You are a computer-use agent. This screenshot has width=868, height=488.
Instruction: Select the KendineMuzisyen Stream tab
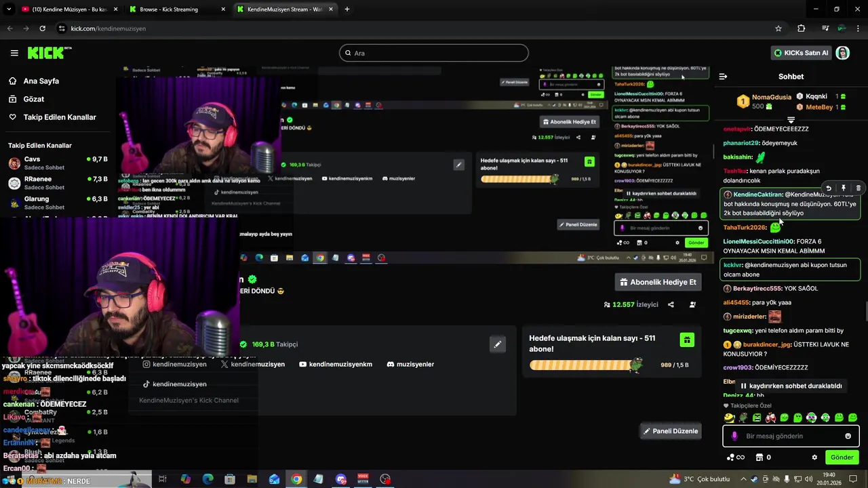(285, 9)
